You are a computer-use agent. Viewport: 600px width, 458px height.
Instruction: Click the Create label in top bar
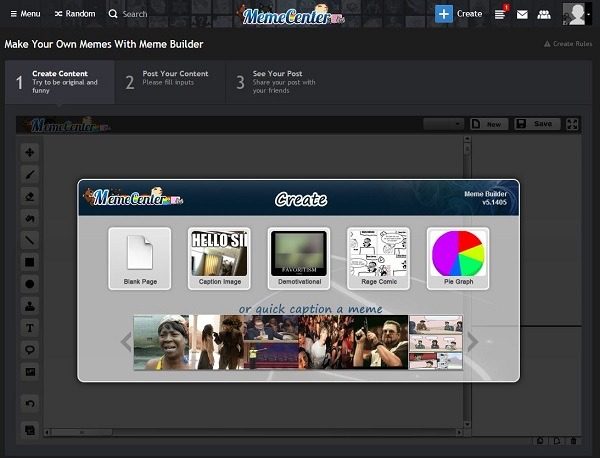click(x=469, y=14)
